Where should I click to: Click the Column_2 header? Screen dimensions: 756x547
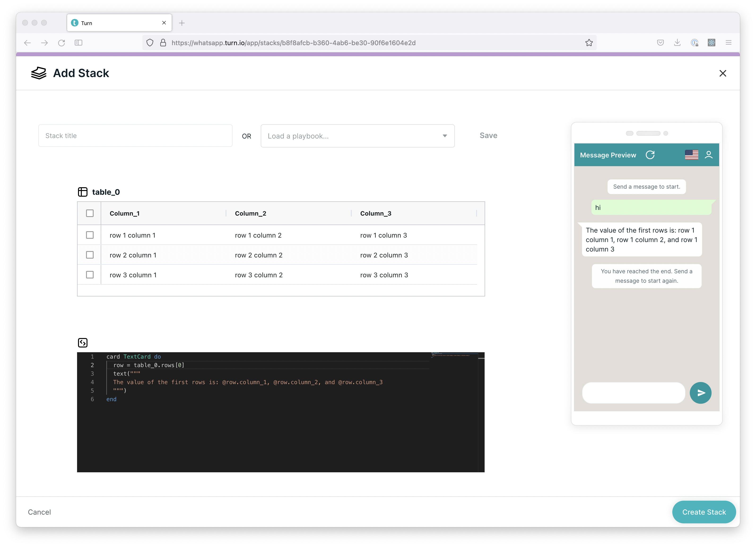pos(251,213)
